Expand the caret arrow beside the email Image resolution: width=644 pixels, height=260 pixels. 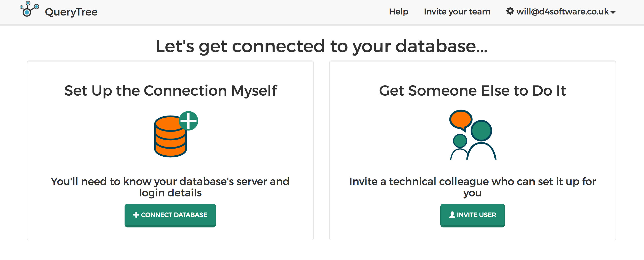(x=613, y=12)
